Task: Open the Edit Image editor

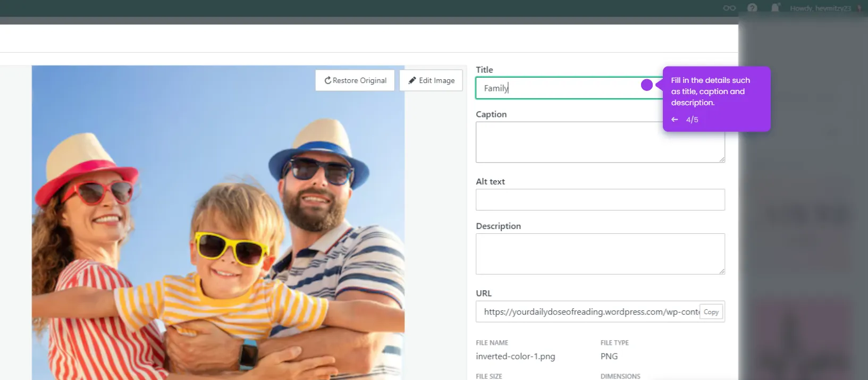Action: coord(431,80)
